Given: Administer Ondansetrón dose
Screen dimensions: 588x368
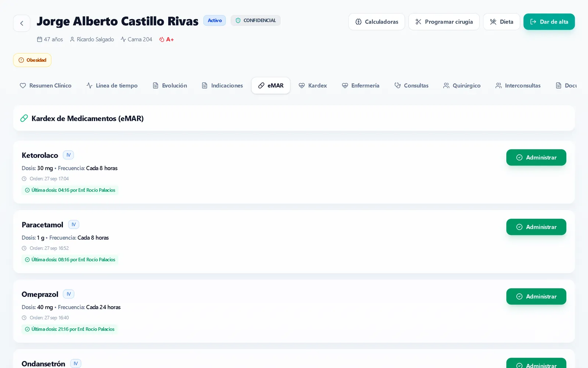Looking at the screenshot, I should coord(536,364).
